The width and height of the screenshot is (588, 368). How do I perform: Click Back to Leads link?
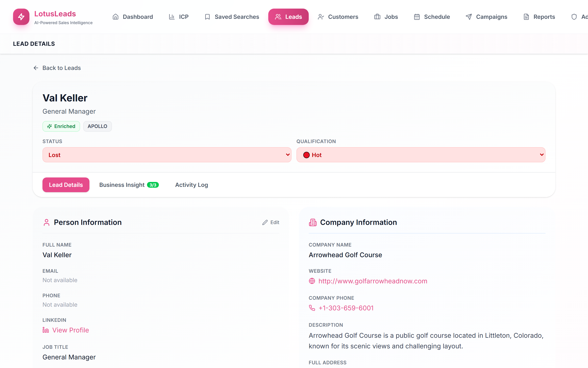click(57, 68)
